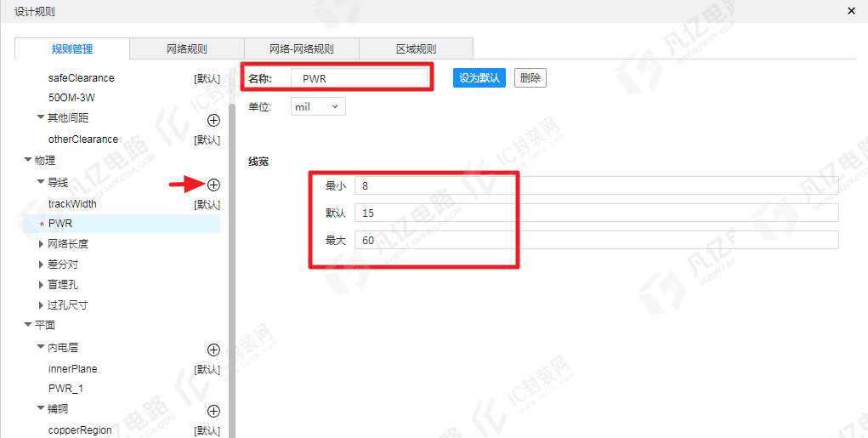This screenshot has width=868, height=438.
Task: Click the 删除 button
Action: click(x=530, y=78)
